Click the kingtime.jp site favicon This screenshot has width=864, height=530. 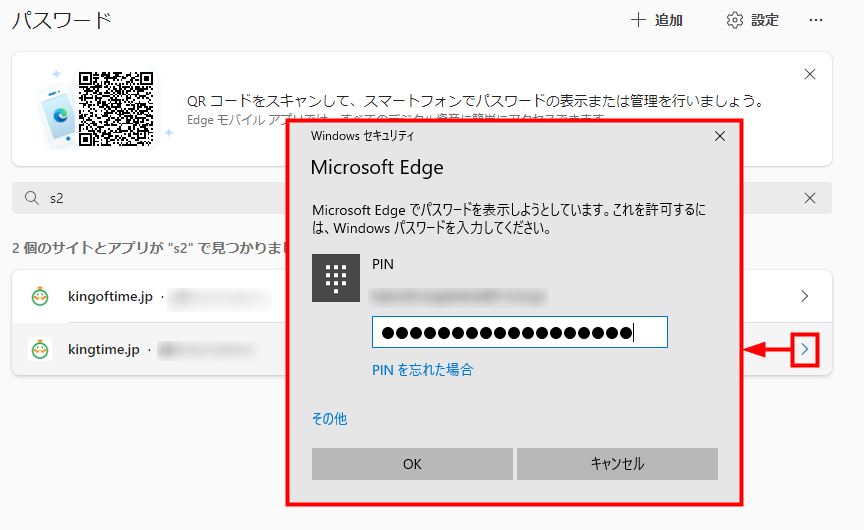pyautogui.click(x=40, y=349)
